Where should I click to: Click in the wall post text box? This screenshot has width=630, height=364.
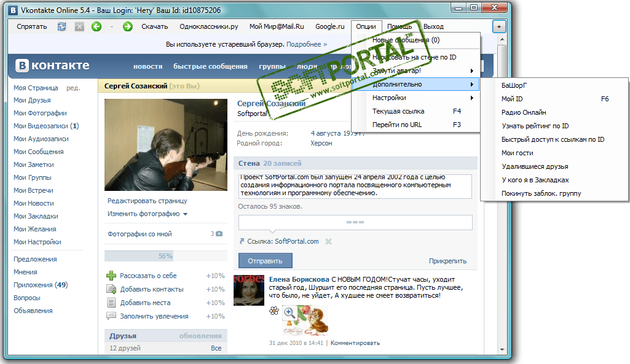pos(355,186)
